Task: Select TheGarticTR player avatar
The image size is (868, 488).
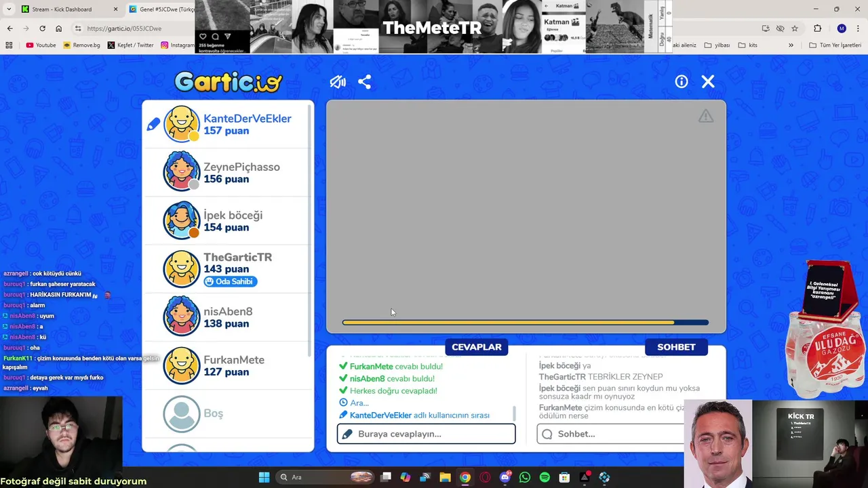Action: (x=182, y=268)
